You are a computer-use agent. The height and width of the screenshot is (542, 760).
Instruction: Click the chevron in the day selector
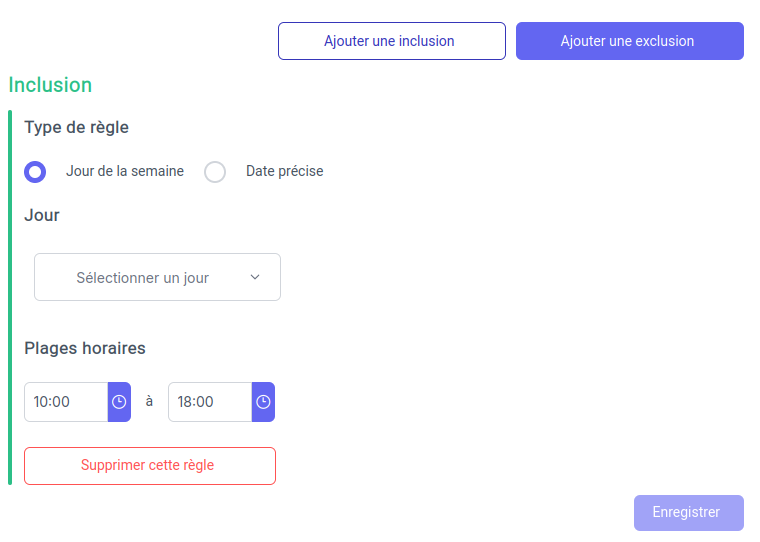(x=254, y=277)
